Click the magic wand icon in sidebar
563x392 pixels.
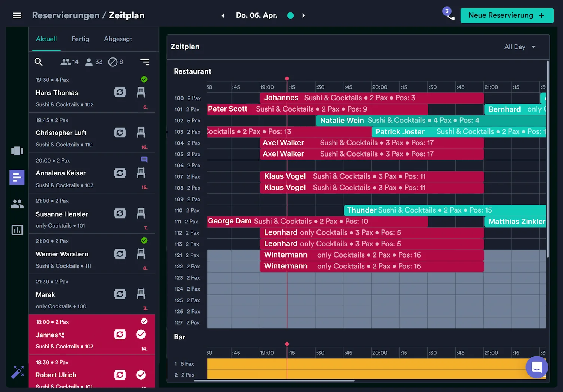(17, 372)
